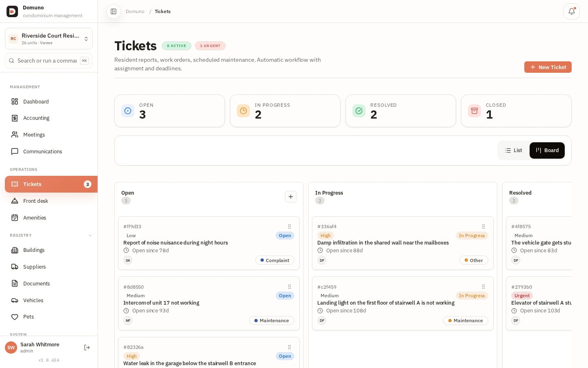The width and height of the screenshot is (588, 368).
Task: Click the Communications chat bubble icon
Action: (15, 151)
